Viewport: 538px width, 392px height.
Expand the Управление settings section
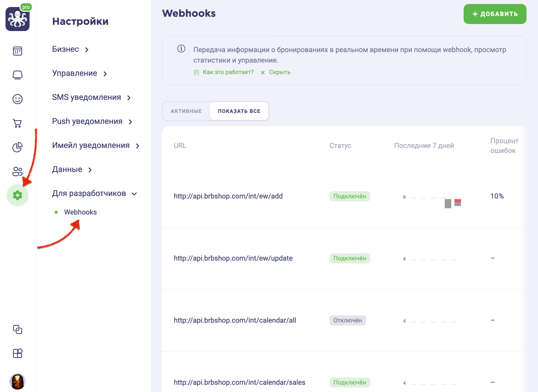click(80, 73)
